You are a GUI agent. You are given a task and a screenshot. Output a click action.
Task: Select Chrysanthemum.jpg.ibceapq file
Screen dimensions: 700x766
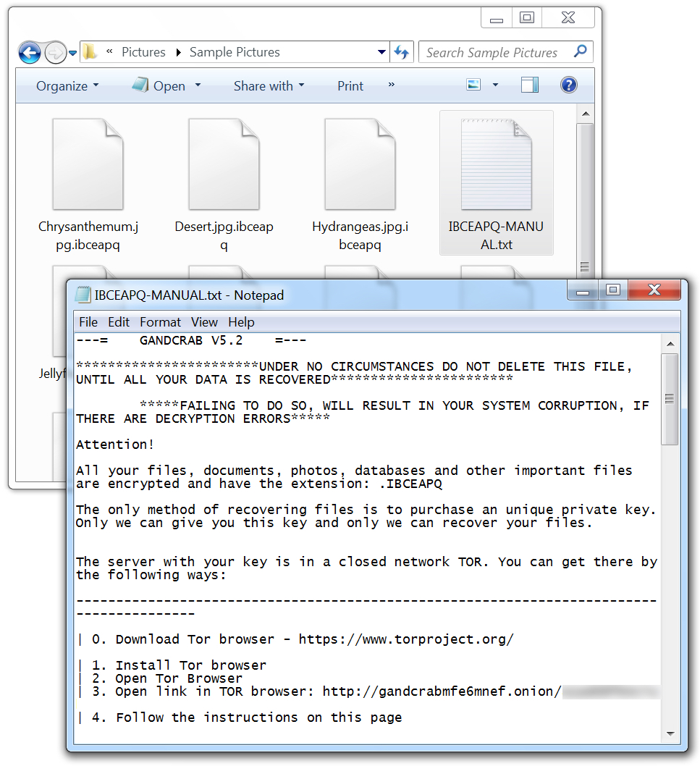coord(88,185)
